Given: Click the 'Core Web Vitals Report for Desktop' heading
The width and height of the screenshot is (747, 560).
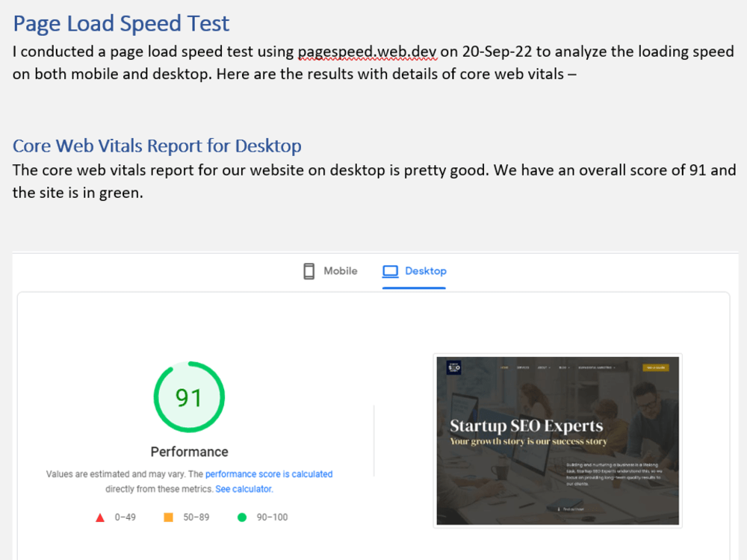Looking at the screenshot, I should (x=157, y=146).
